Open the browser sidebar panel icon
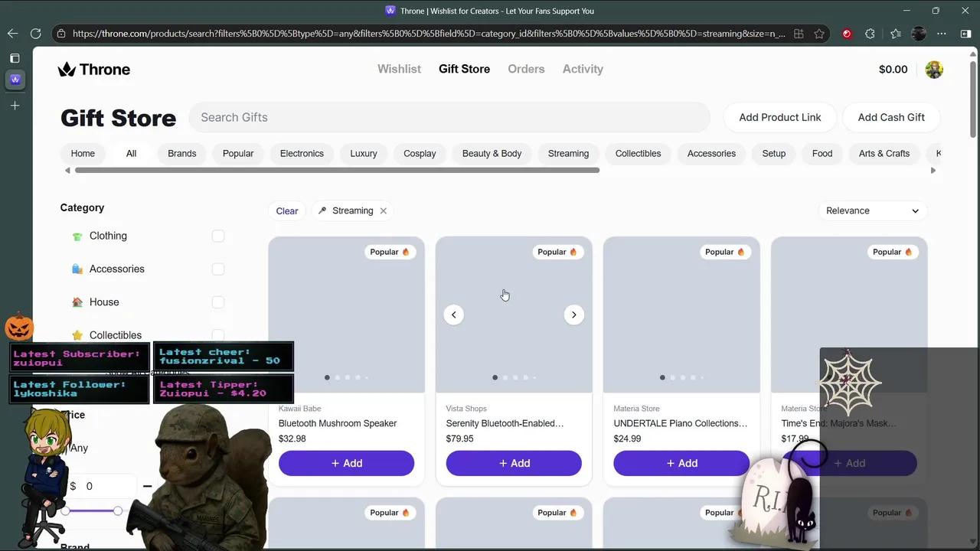 [965, 34]
